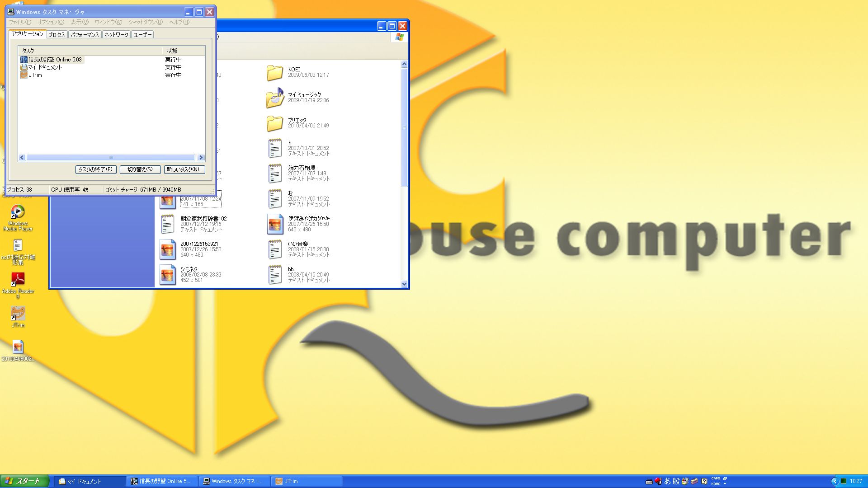Click the task list right scroll arrow

[x=201, y=158]
